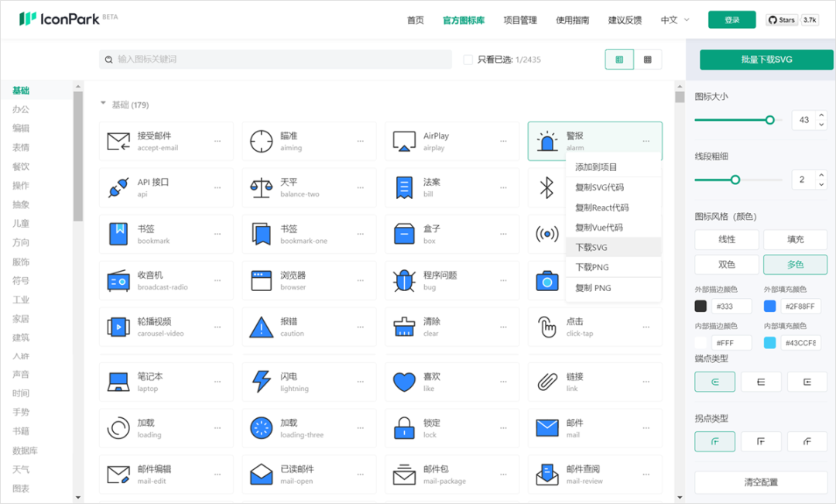Toggle the only-selected checkbox

[x=468, y=60]
